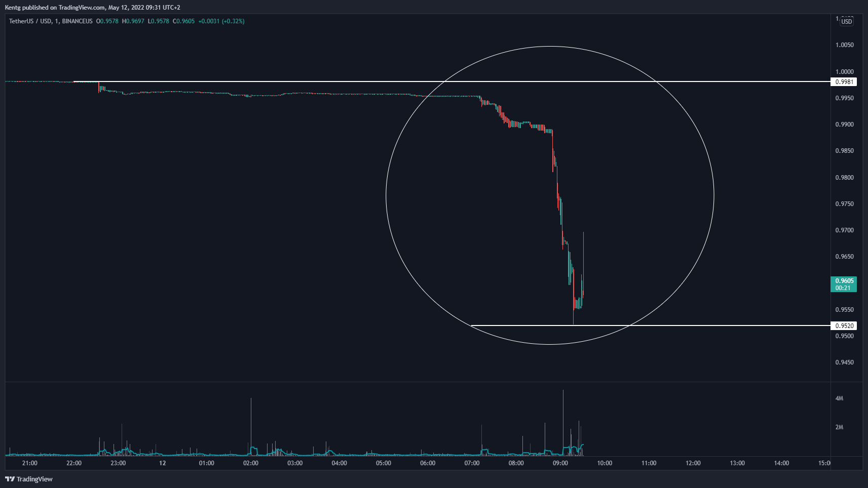Click the TradingView logo at bottom left

pyautogui.click(x=29, y=479)
